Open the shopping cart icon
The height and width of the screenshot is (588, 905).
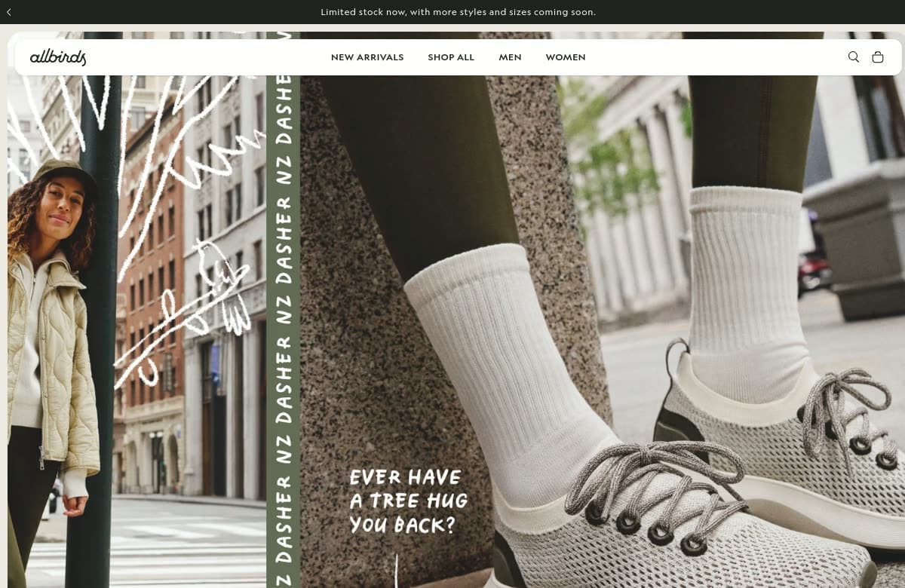pos(878,57)
